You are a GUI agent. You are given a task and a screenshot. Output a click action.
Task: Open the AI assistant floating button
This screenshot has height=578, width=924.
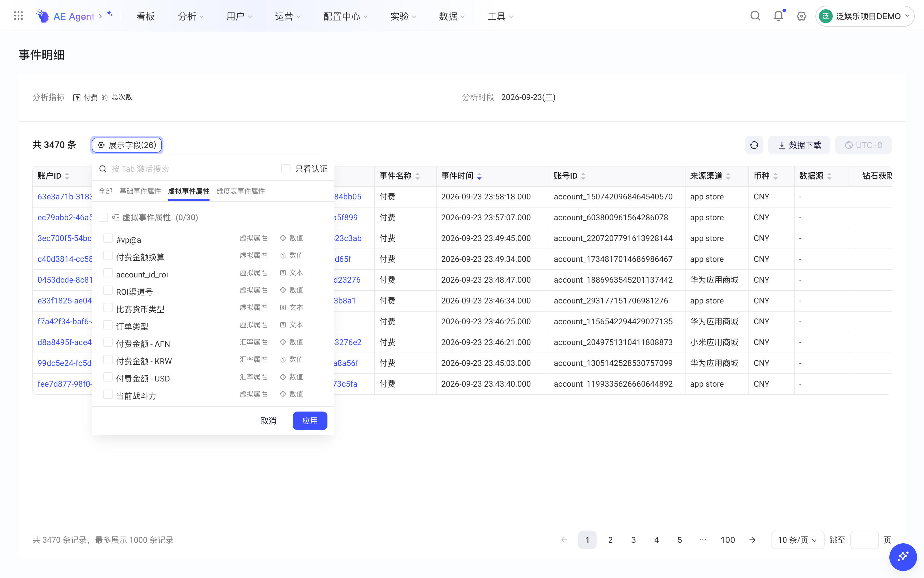tap(903, 557)
